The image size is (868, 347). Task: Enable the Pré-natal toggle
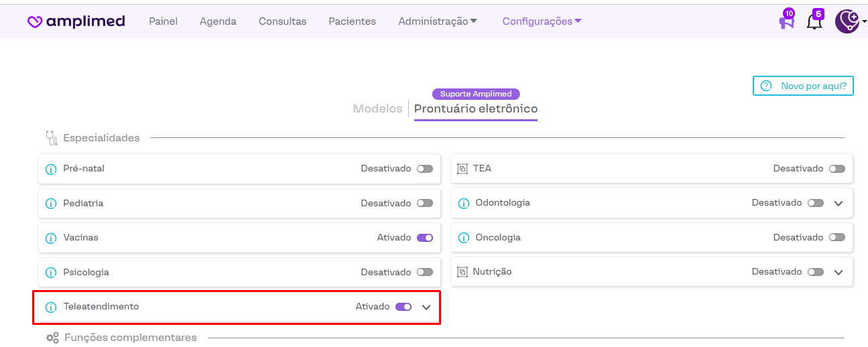pos(424,169)
